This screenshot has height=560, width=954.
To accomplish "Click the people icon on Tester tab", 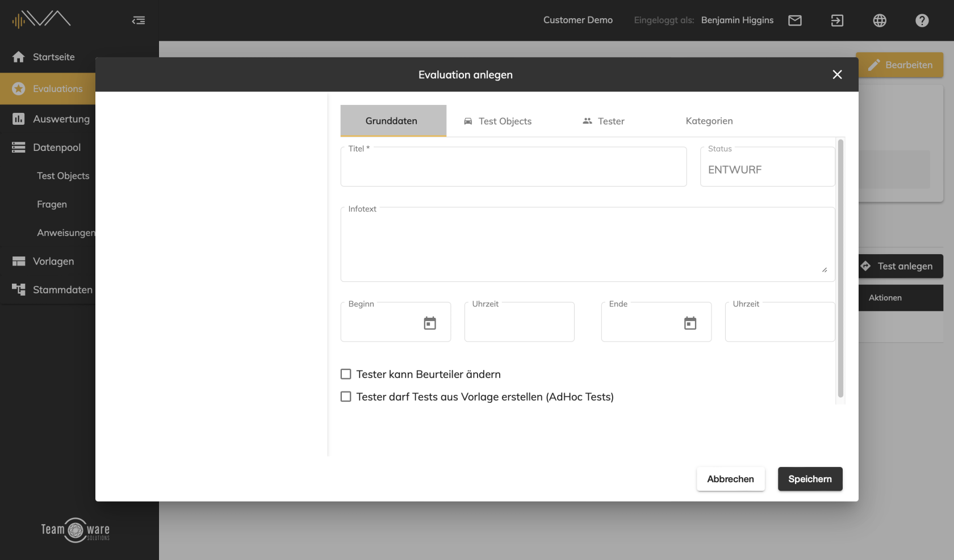I will tap(587, 121).
